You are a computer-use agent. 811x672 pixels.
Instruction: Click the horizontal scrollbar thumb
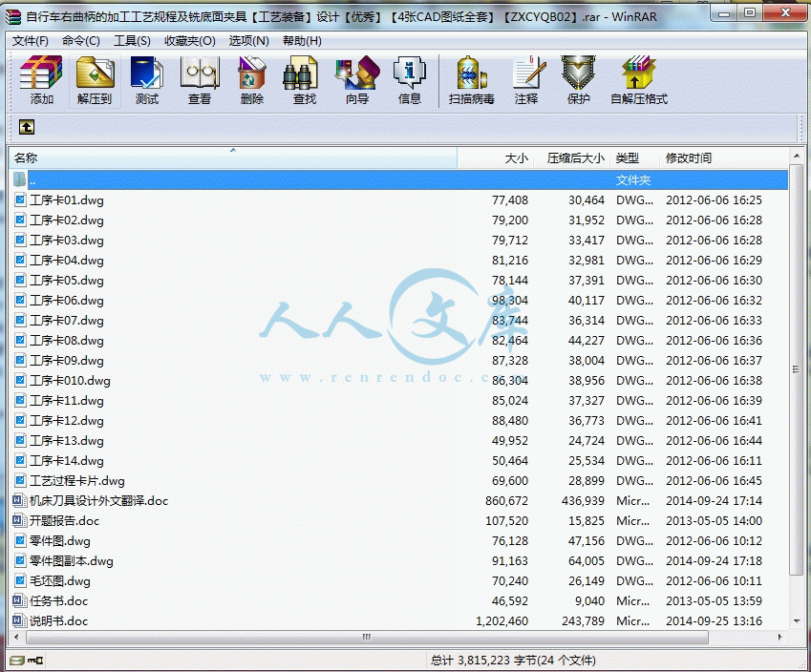367,637
